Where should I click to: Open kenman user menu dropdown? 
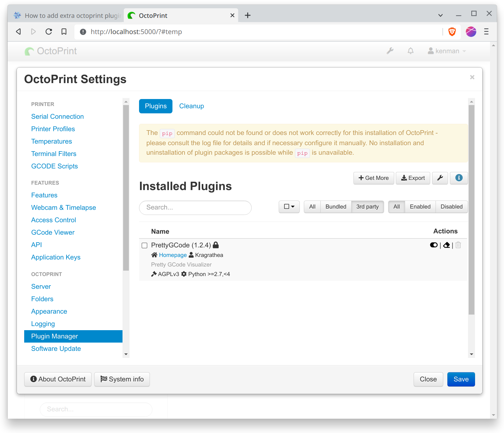tap(447, 51)
